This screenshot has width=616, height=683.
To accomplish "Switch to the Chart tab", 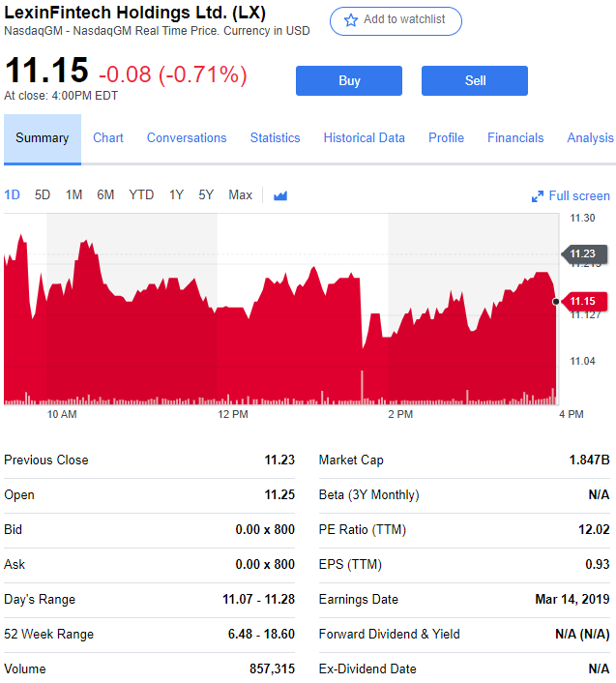I will tap(108, 138).
